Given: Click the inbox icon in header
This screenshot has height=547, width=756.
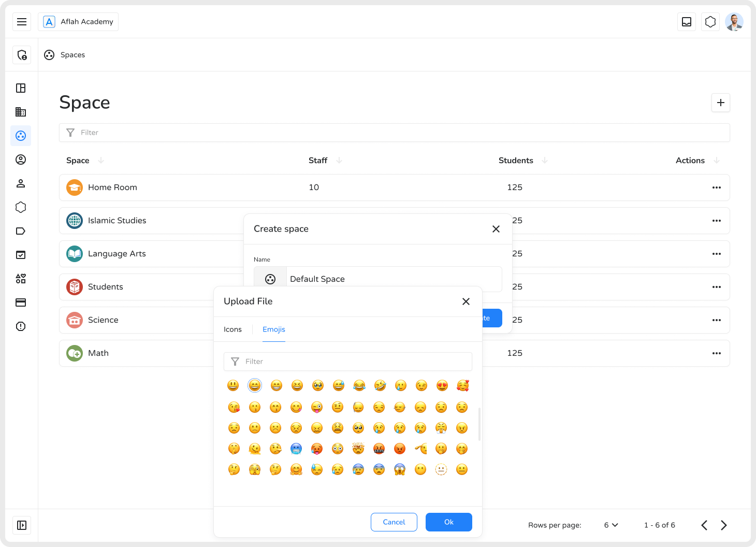Looking at the screenshot, I should (x=687, y=22).
